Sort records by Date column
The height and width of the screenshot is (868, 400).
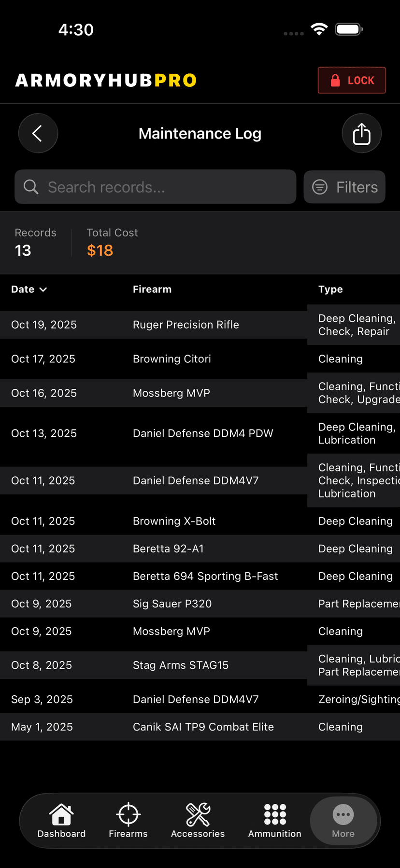[x=29, y=289]
